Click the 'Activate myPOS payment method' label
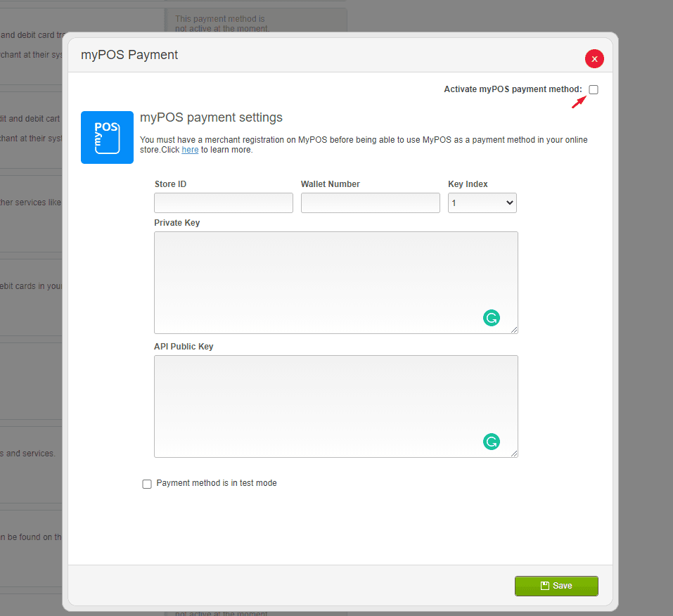 click(x=513, y=89)
